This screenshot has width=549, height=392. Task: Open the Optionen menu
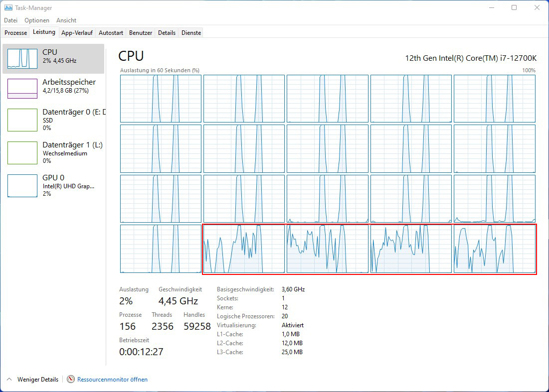(x=37, y=20)
